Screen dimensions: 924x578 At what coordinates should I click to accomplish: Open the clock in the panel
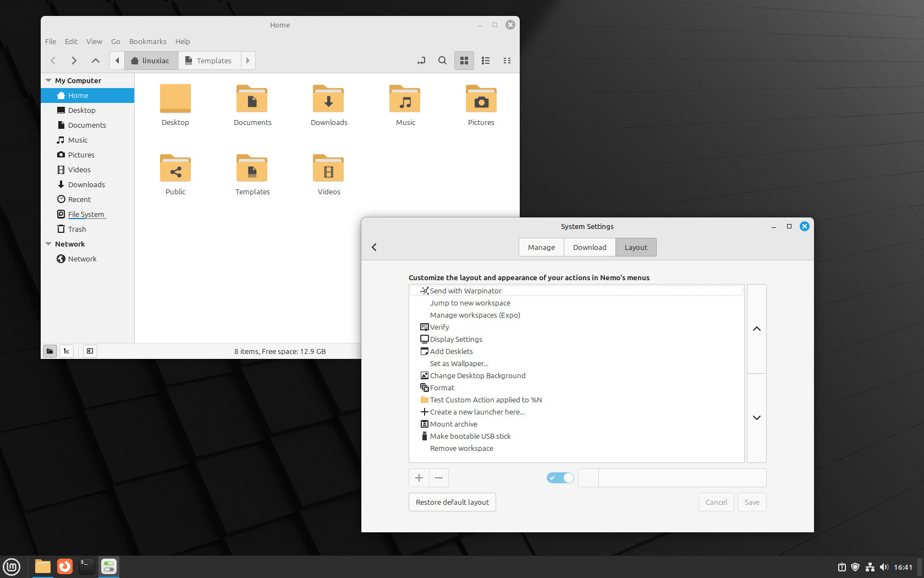tap(903, 567)
